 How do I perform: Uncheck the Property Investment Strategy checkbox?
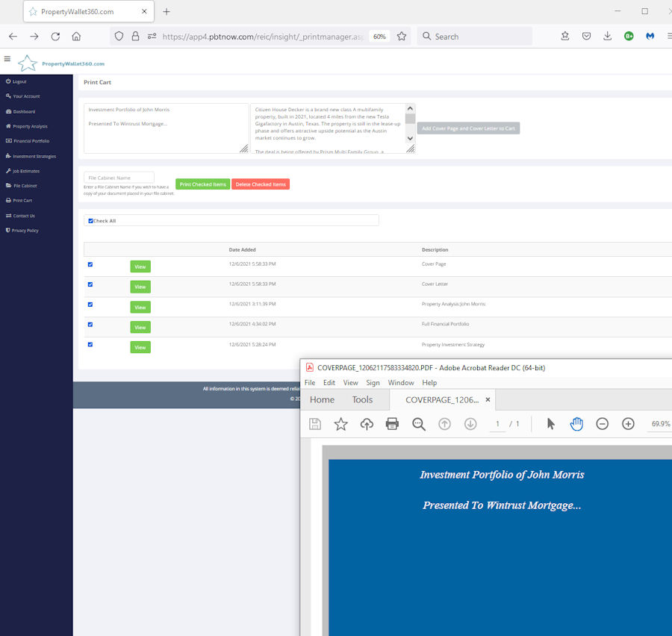pyautogui.click(x=90, y=345)
